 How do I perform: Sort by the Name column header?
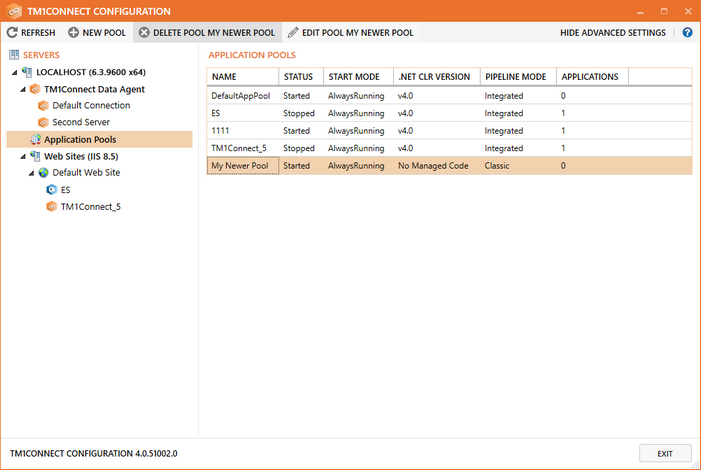point(243,77)
